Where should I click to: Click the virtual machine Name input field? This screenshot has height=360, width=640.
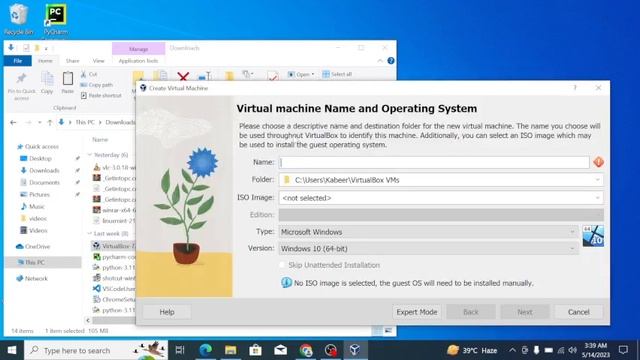[434, 162]
